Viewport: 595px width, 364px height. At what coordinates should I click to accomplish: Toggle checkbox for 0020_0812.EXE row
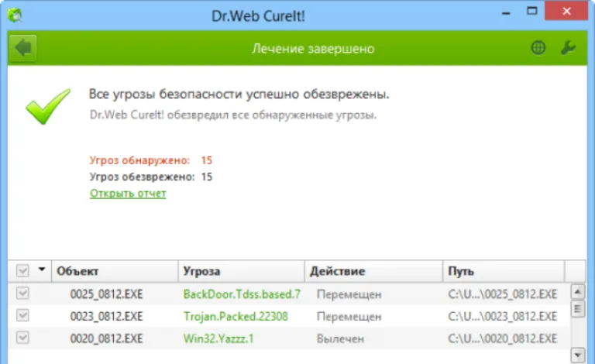point(22,338)
